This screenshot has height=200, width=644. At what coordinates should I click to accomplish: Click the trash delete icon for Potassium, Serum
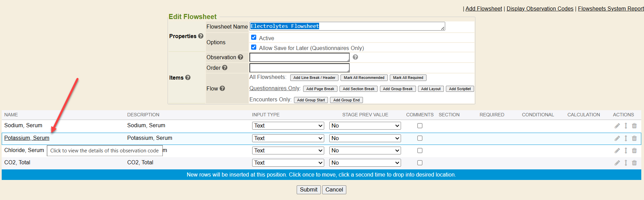(x=634, y=138)
